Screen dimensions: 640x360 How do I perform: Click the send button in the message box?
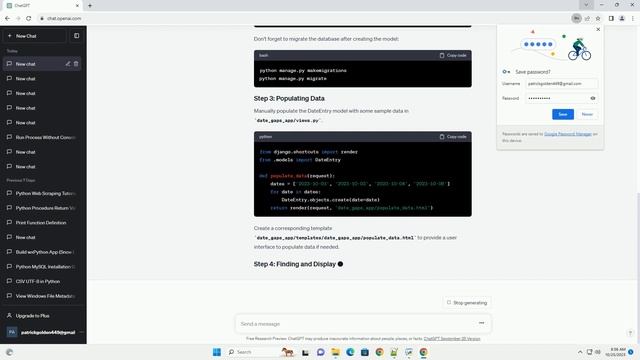pos(482,323)
